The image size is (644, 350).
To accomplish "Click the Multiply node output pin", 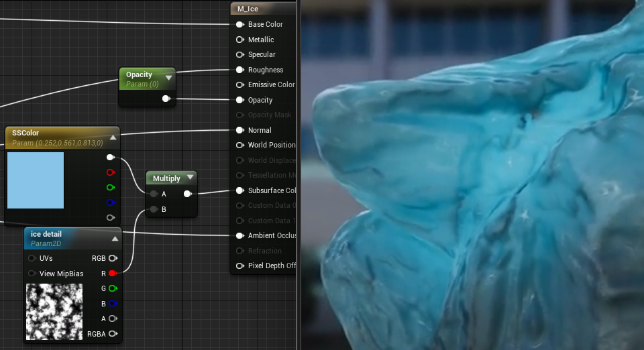I will click(x=187, y=194).
